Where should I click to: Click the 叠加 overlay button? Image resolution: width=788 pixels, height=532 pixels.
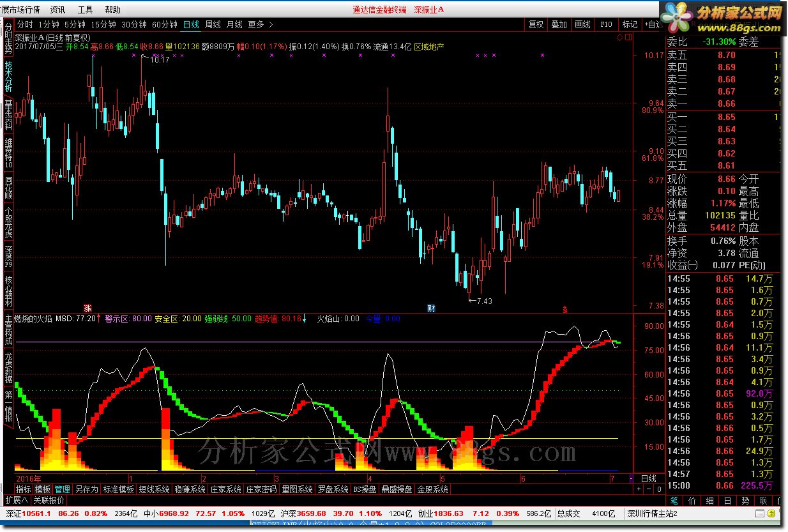559,24
